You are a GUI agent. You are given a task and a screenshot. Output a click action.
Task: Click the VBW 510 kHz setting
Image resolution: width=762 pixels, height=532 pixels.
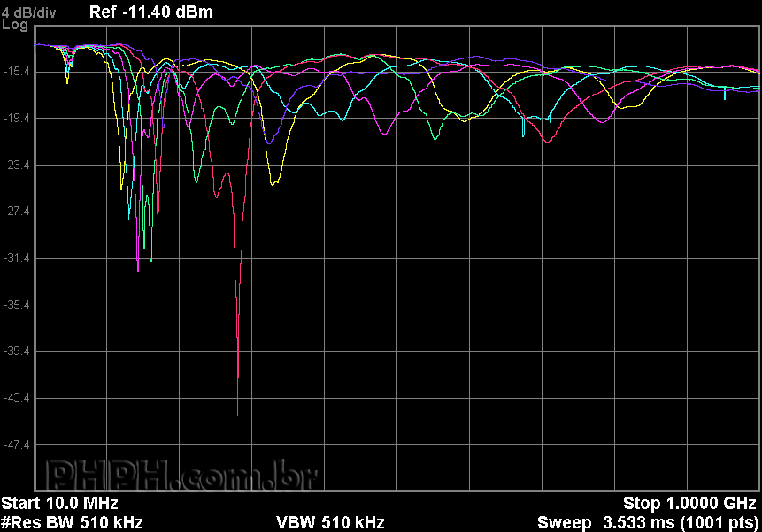pos(330,521)
